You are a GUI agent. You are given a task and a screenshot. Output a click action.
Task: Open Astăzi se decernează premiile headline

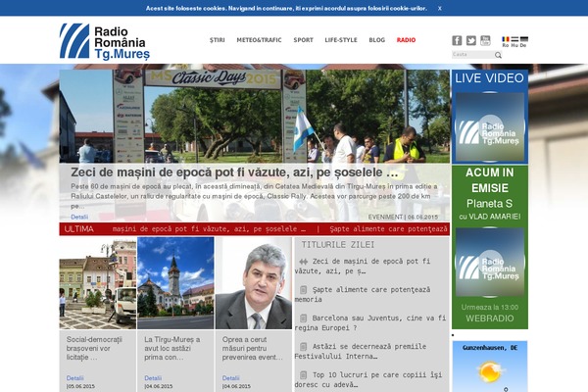pos(361,352)
